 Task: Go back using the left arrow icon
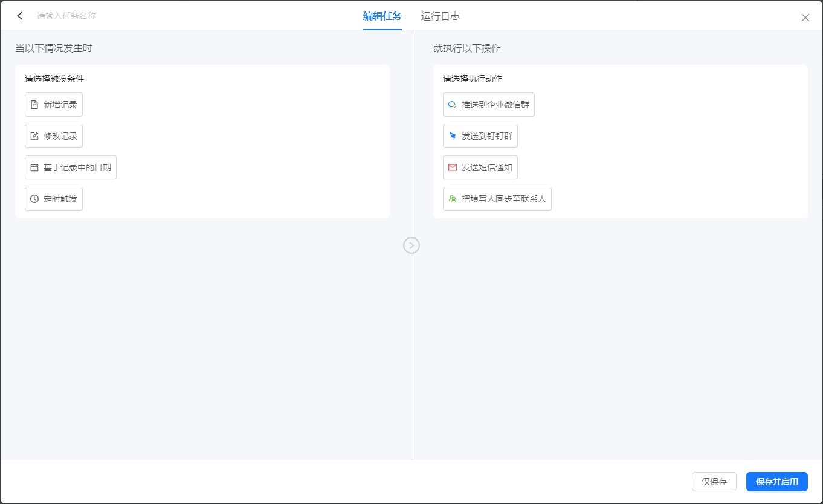click(x=20, y=16)
